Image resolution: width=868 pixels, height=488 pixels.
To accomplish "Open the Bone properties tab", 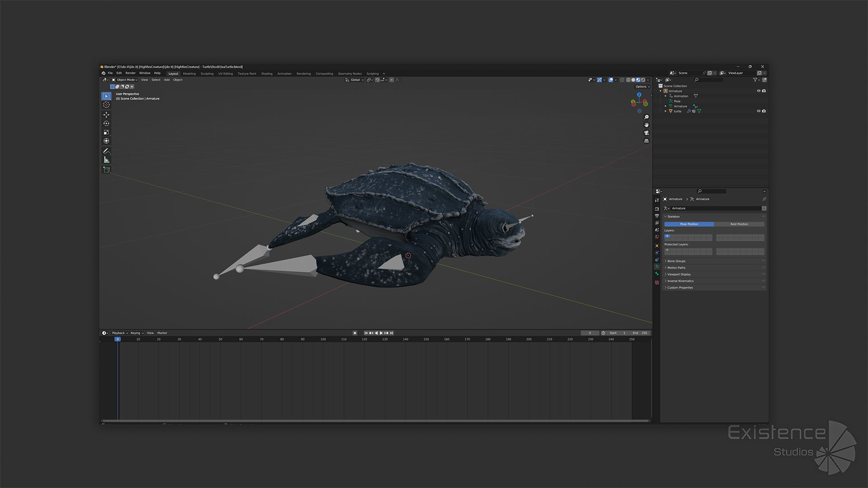I will [x=657, y=274].
